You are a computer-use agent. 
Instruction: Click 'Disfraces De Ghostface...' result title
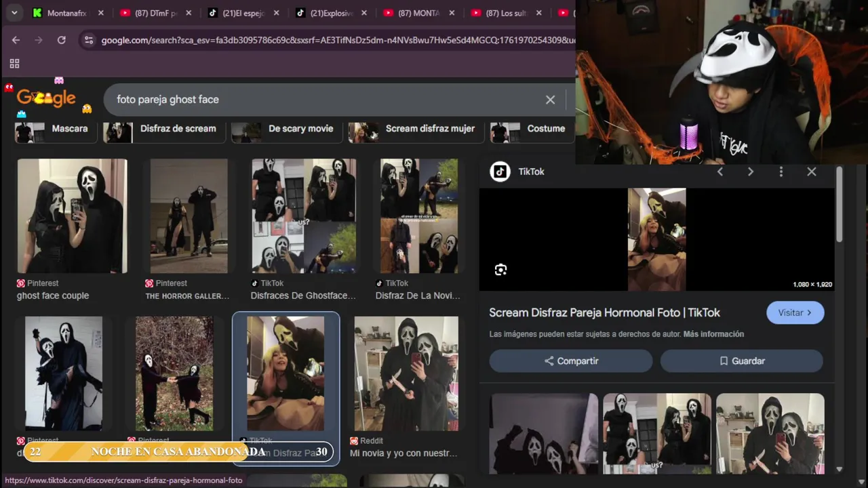pyautogui.click(x=303, y=296)
